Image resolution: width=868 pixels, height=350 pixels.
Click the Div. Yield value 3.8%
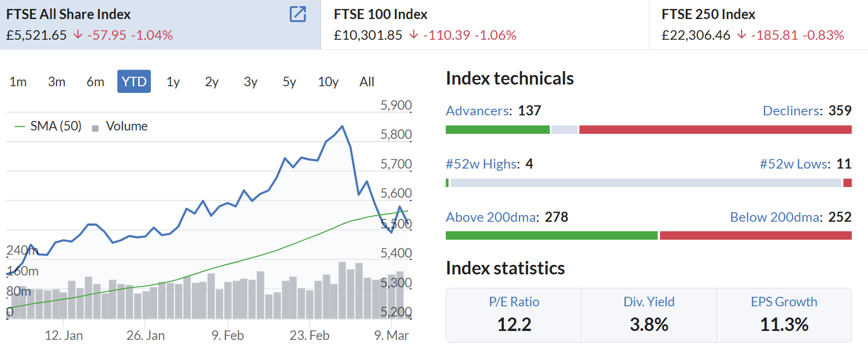pos(649,324)
